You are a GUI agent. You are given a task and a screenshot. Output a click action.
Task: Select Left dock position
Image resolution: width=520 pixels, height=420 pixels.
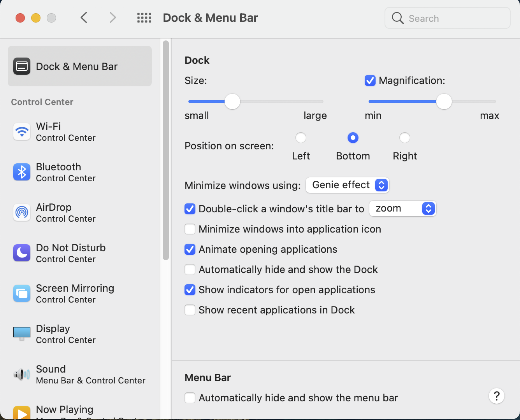click(301, 138)
